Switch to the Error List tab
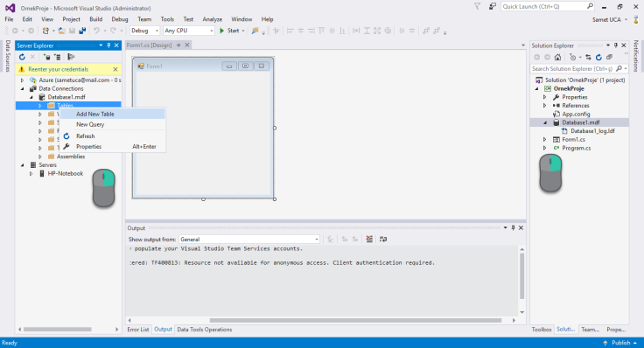This screenshot has height=348, width=644. click(x=138, y=330)
